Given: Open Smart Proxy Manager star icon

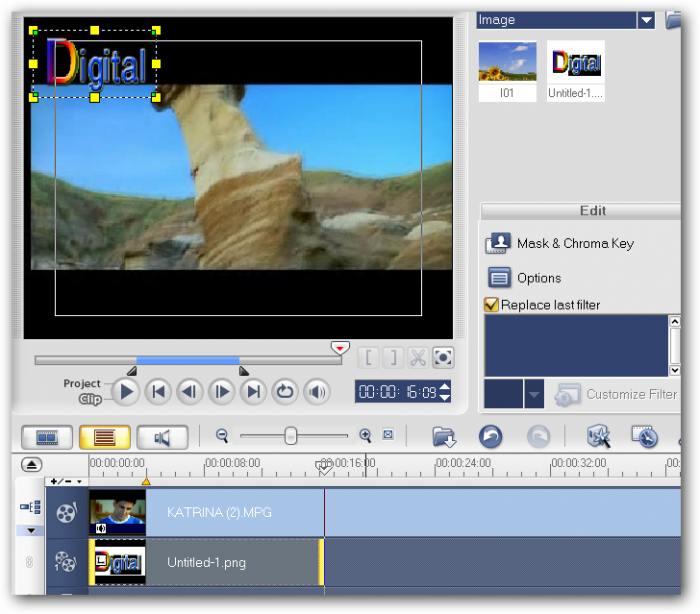Looking at the screenshot, I should [598, 436].
